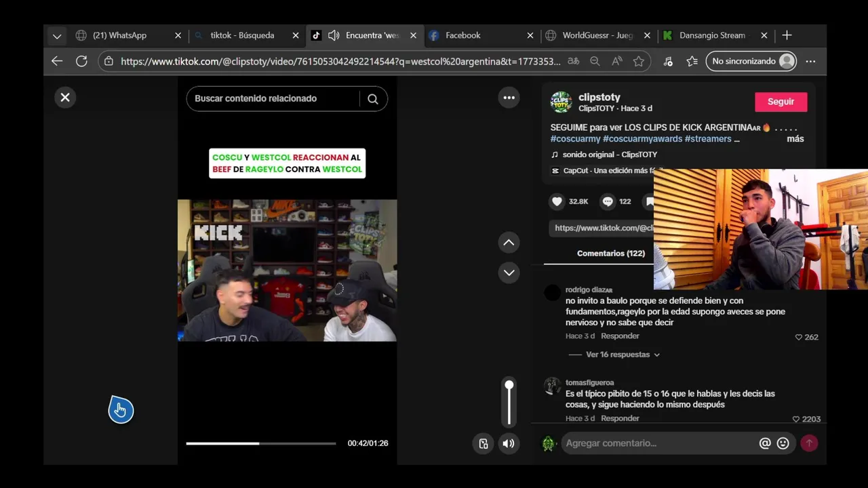Reload the page with refresh icon
This screenshot has width=868, height=488.
tap(81, 61)
